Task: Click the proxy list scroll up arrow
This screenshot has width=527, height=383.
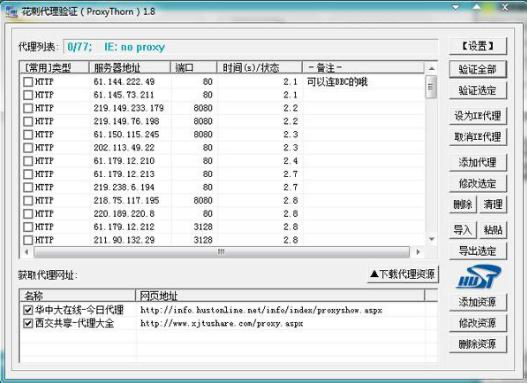Action: pyautogui.click(x=432, y=68)
